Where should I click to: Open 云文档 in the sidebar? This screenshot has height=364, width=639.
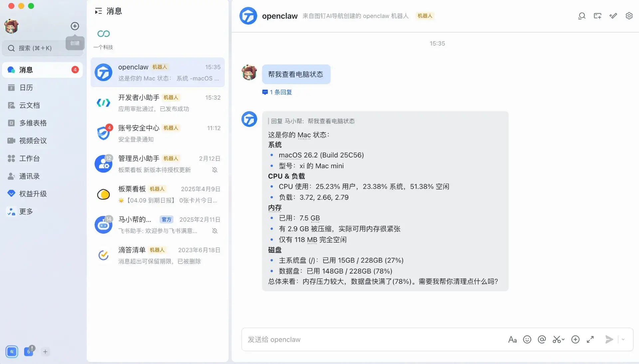coord(29,105)
